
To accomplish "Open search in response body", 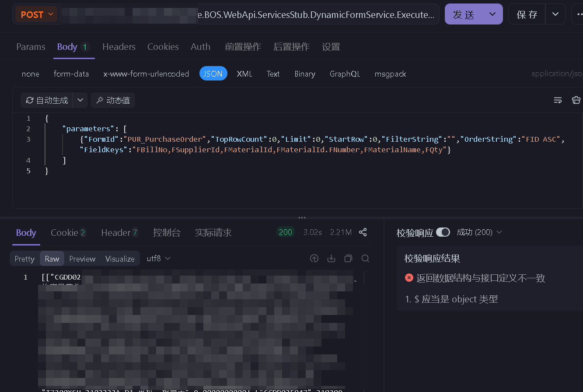I will coord(365,259).
